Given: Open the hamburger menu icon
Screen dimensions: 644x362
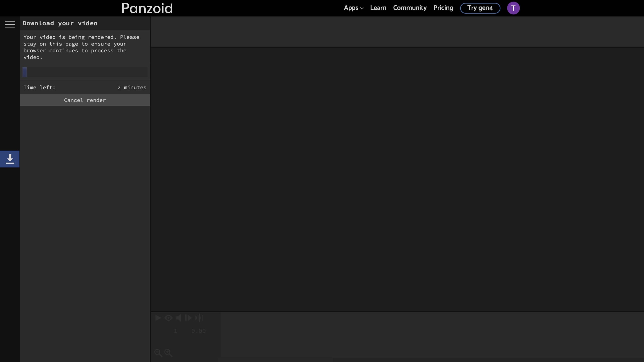Looking at the screenshot, I should point(10,25).
